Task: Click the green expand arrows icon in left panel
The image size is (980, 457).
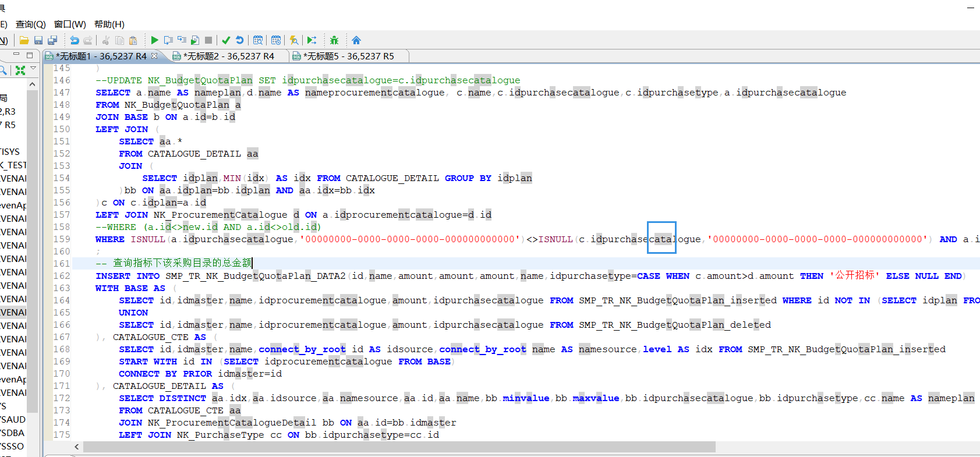Action: tap(20, 70)
